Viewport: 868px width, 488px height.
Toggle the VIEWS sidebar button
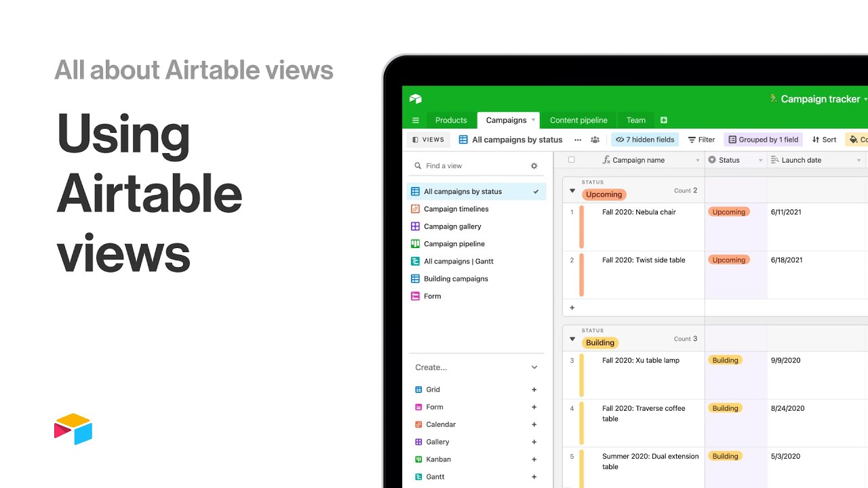click(427, 140)
